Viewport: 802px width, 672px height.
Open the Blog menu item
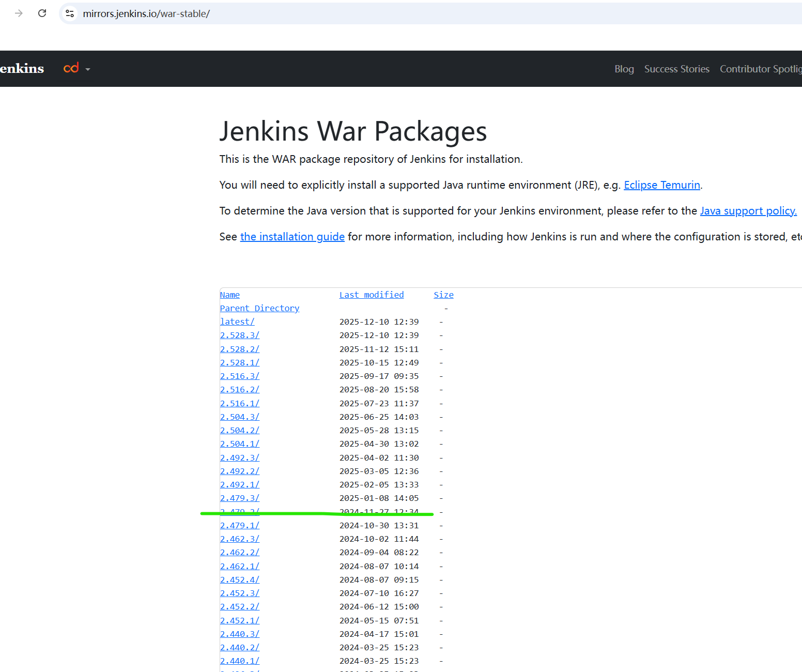(x=624, y=69)
